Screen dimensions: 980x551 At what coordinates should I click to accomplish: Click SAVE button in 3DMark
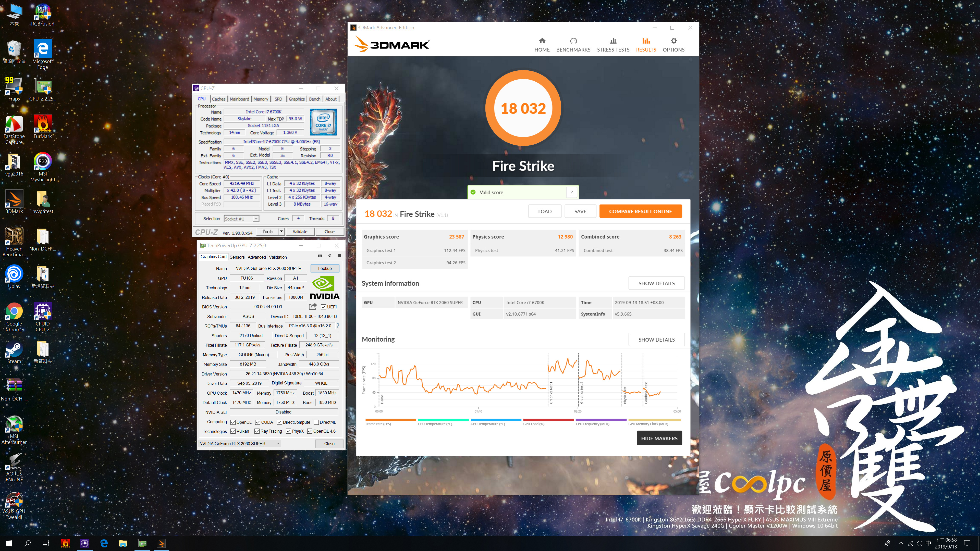tap(580, 211)
